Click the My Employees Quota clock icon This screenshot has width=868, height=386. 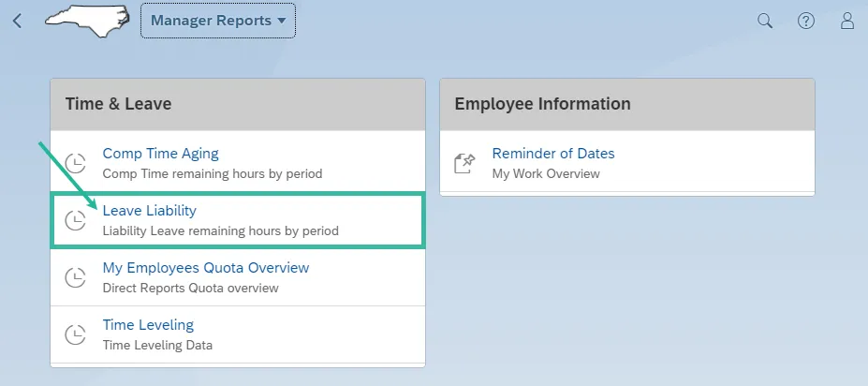pyautogui.click(x=75, y=277)
